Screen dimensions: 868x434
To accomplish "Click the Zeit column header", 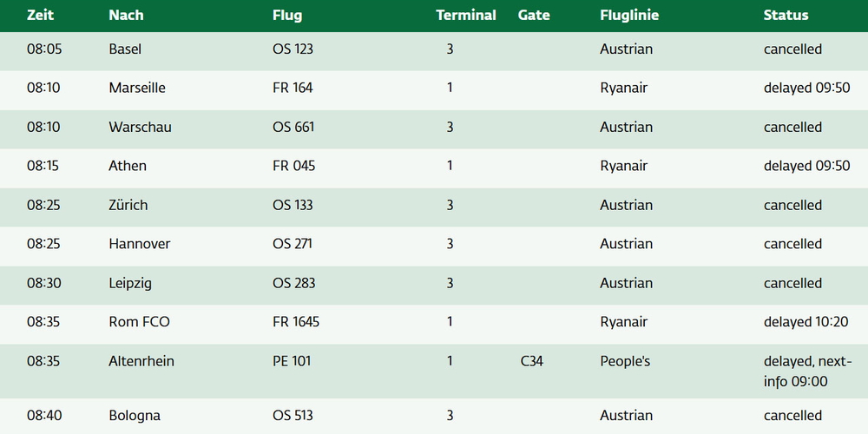I will point(40,15).
